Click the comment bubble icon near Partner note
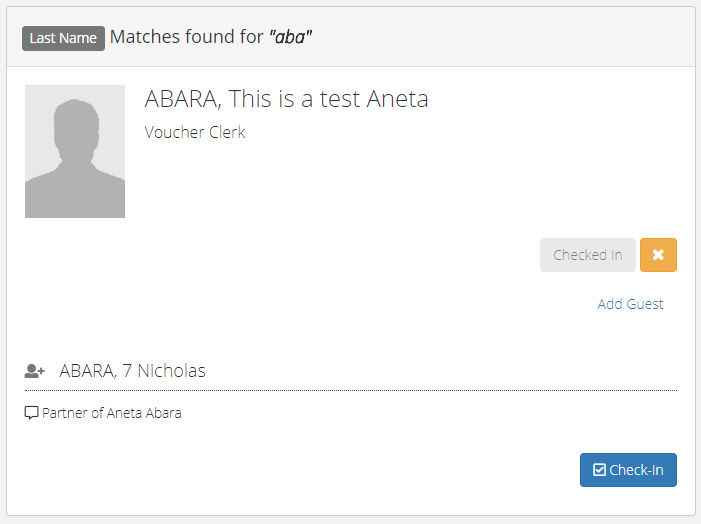This screenshot has height=524, width=701. 31,413
